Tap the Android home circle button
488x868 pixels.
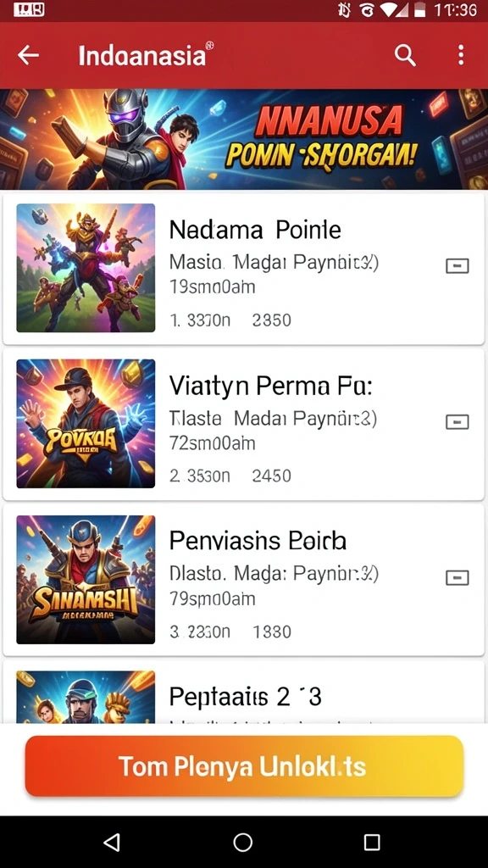[243, 842]
